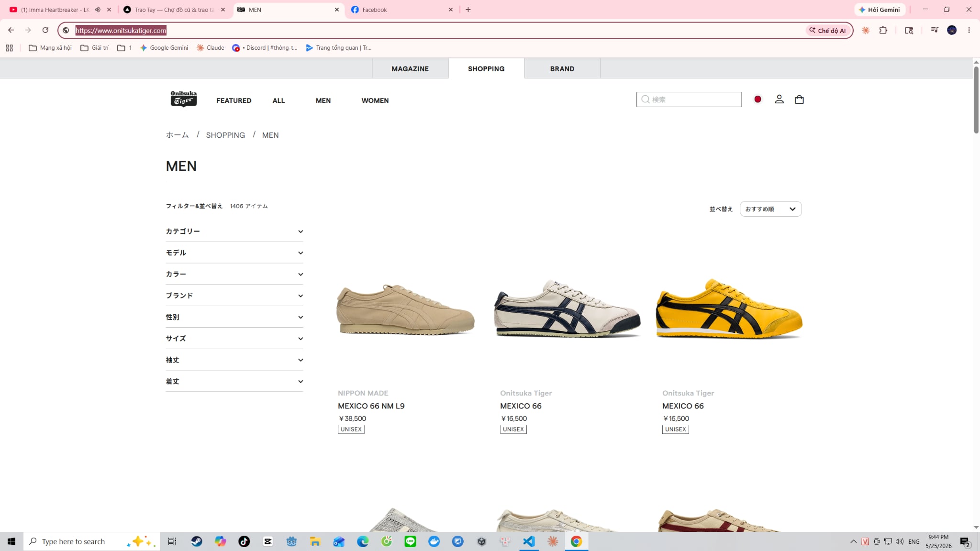Click the browser back arrow
Screen dimensions: 980x551
click(x=11, y=30)
